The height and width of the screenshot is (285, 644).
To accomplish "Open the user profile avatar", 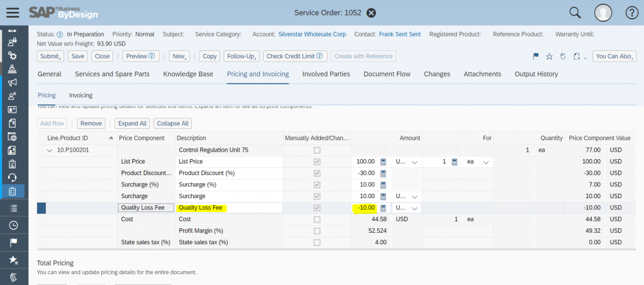I will (x=603, y=13).
